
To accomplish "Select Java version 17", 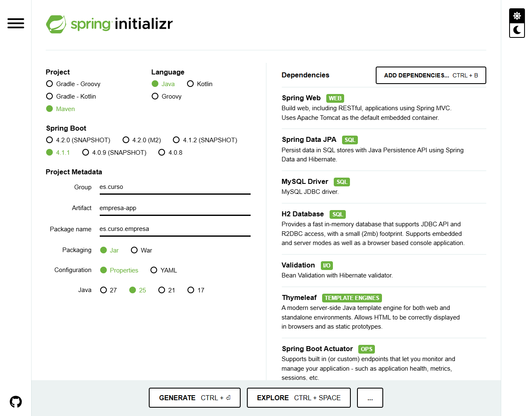I will click(196, 290).
